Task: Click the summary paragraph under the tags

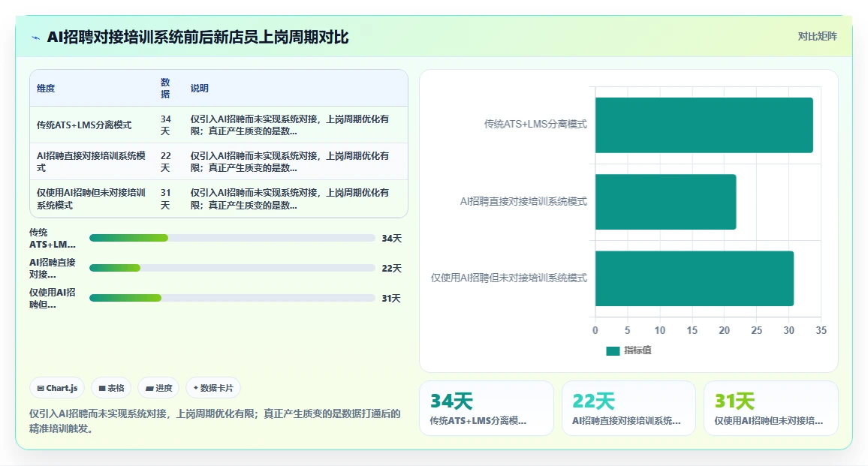Action: [215, 421]
